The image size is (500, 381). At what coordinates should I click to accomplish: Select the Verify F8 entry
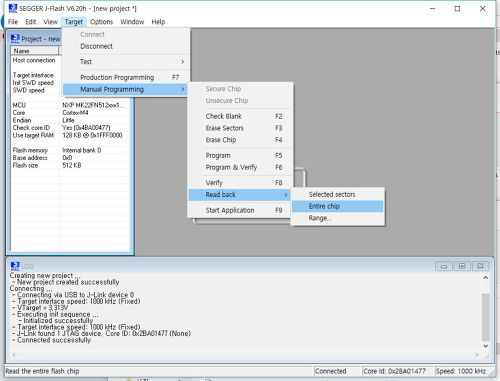point(240,183)
